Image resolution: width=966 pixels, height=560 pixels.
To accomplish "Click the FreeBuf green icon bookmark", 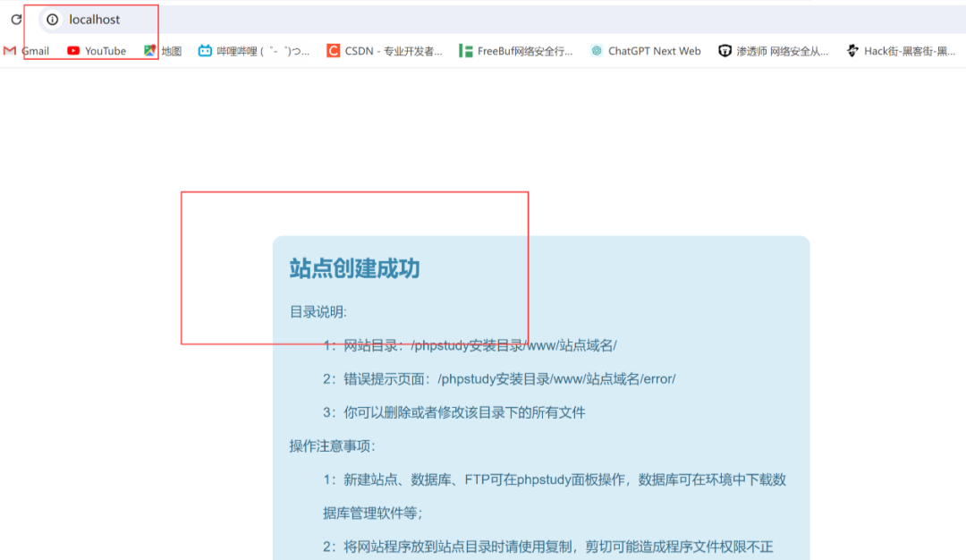I will pos(466,50).
